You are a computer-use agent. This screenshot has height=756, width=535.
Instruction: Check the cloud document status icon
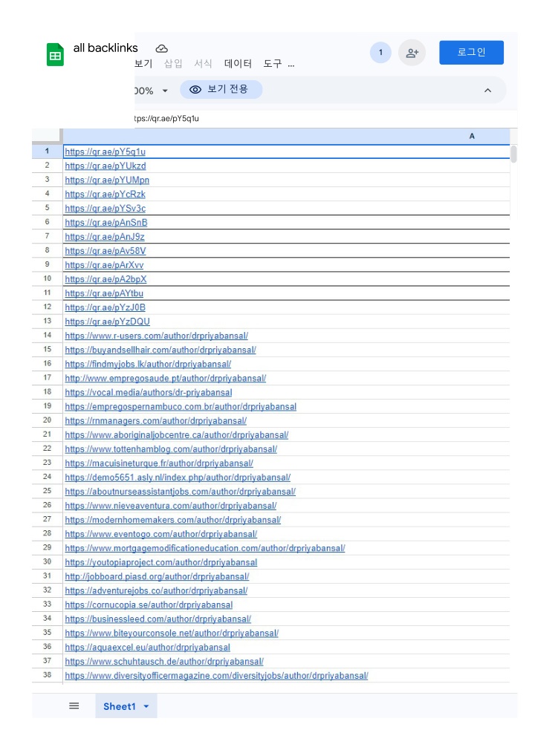coord(161,49)
